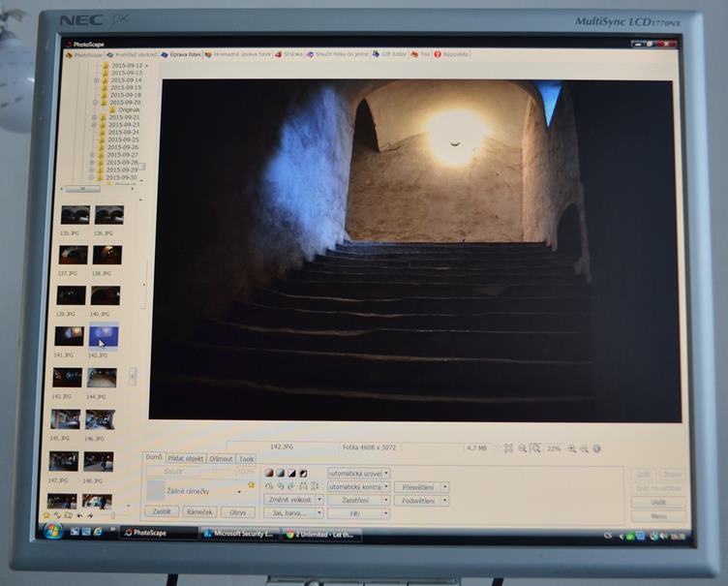Click the 'Změnit velikost' button
Image resolution: width=728 pixels, height=586 pixels.
coord(290,500)
